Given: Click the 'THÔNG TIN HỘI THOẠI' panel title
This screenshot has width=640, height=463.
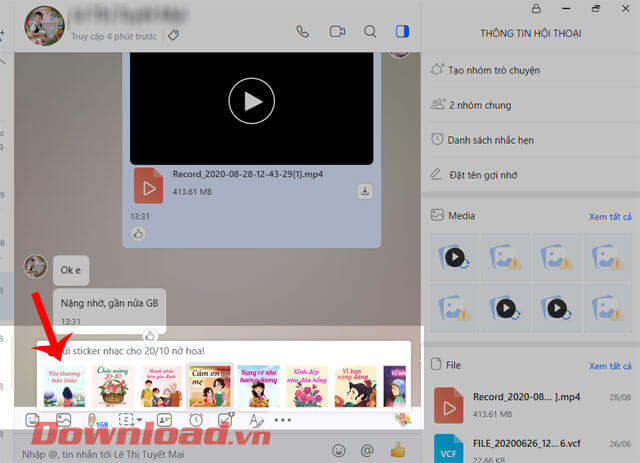Looking at the screenshot, I should (x=531, y=33).
